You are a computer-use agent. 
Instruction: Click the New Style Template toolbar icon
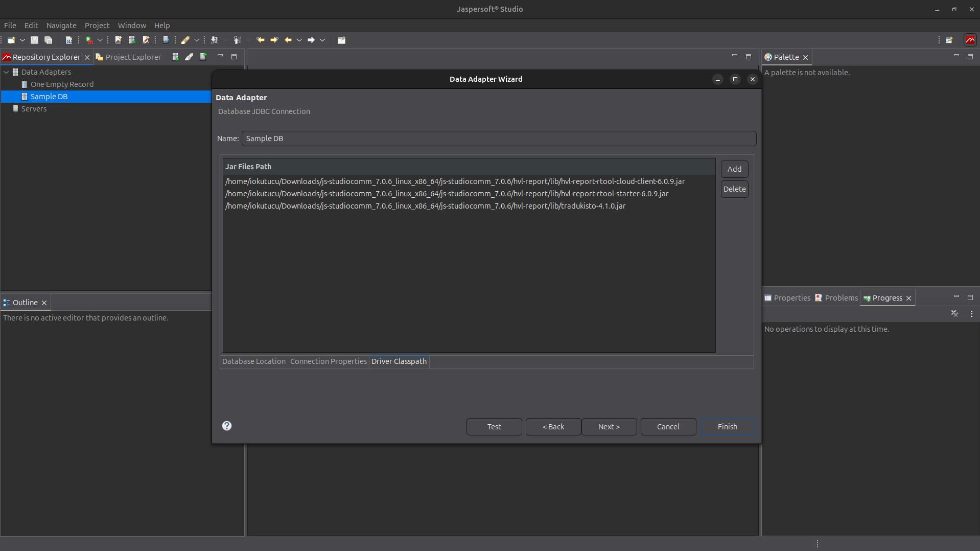tap(146, 40)
